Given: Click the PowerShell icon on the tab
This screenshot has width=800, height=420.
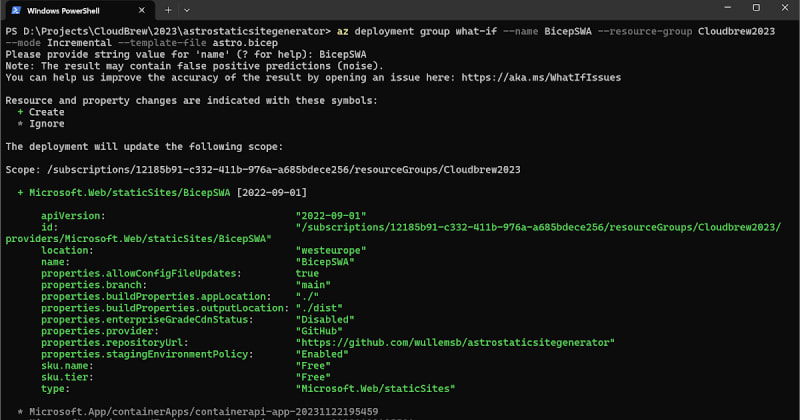Looking at the screenshot, I should tap(16, 10).
